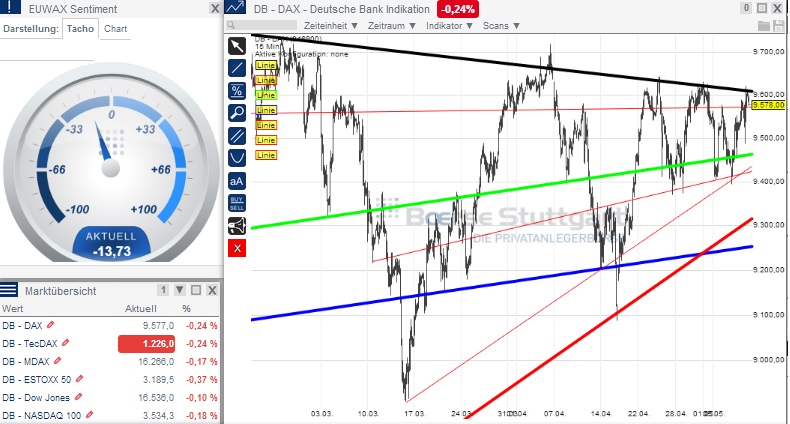Viewport: 790px width, 424px height.
Task: Click the % column header
Action: point(186,309)
